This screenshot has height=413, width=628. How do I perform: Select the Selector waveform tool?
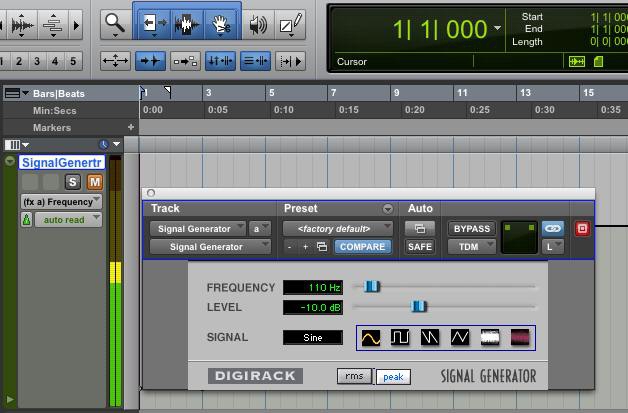coord(187,24)
